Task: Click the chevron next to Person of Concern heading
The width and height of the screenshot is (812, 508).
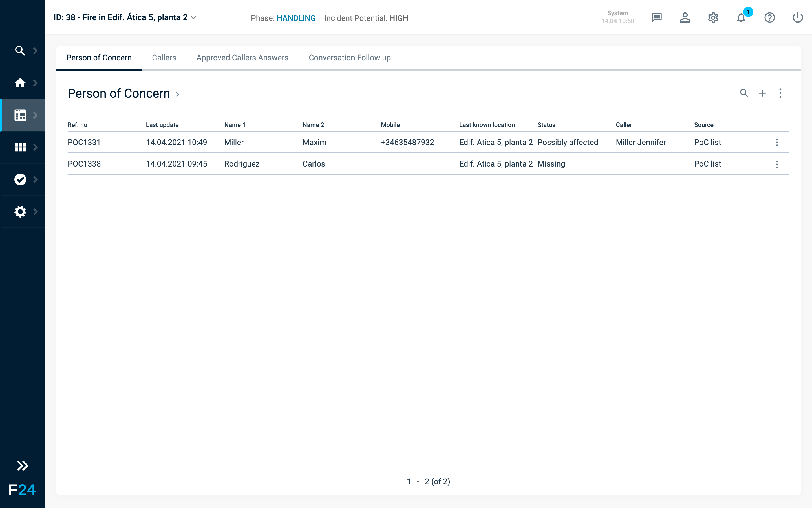Action: (x=178, y=95)
